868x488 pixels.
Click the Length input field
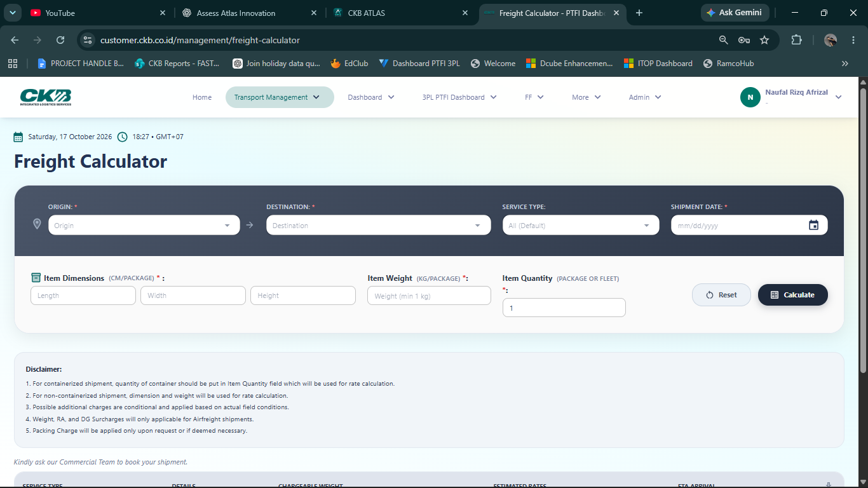83,295
